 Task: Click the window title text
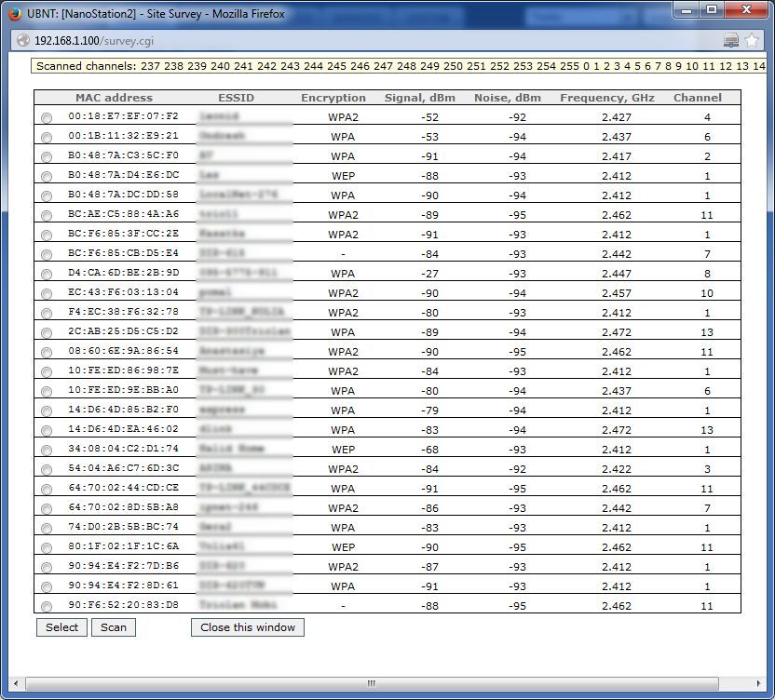tap(156, 14)
